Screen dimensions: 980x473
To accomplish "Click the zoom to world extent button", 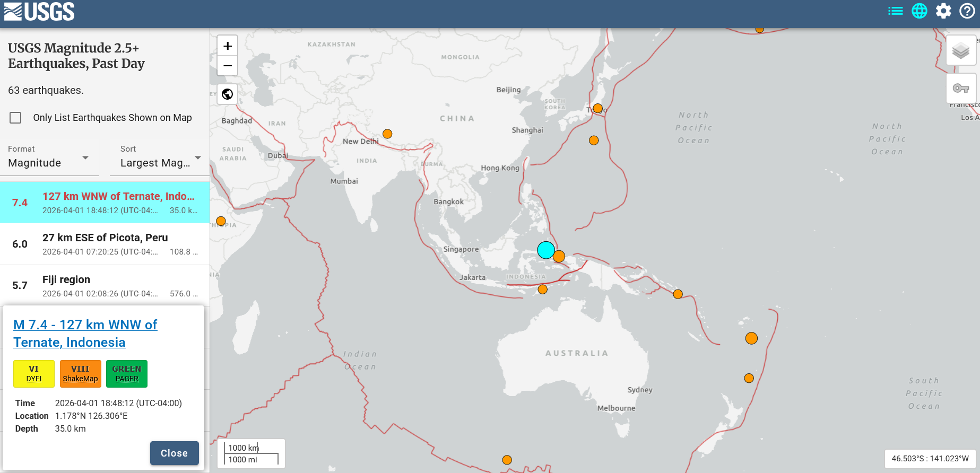I will pos(228,94).
